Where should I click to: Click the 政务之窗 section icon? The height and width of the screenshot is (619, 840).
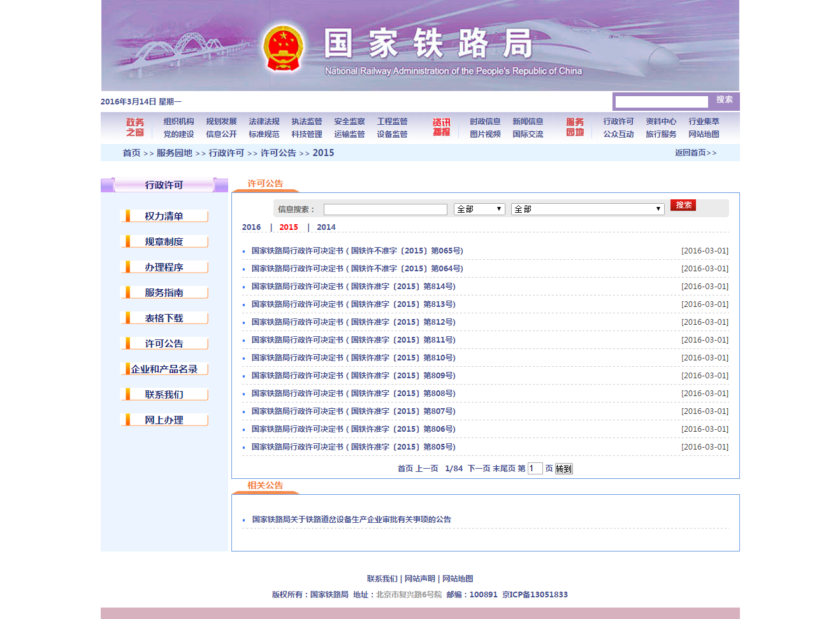click(134, 127)
